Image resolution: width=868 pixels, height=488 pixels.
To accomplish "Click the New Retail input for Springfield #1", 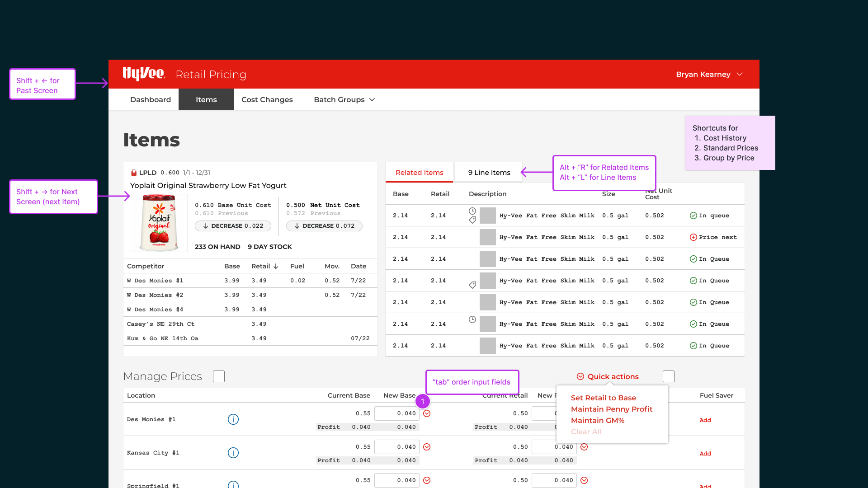I will 554,480.
